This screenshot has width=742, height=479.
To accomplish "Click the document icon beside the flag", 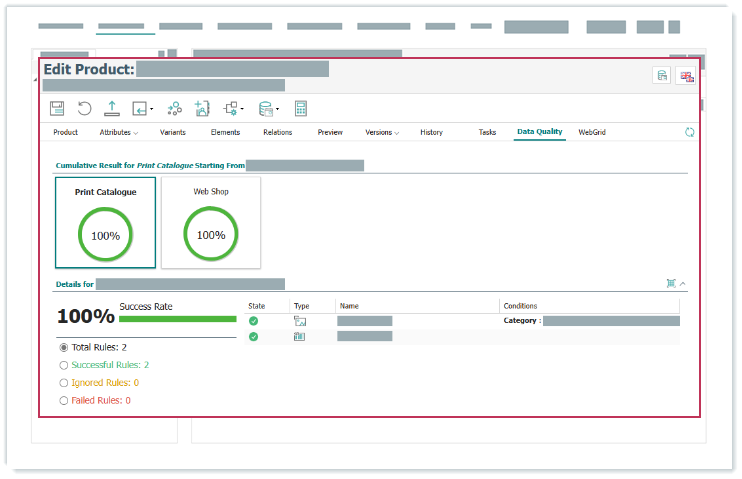I will click(662, 76).
